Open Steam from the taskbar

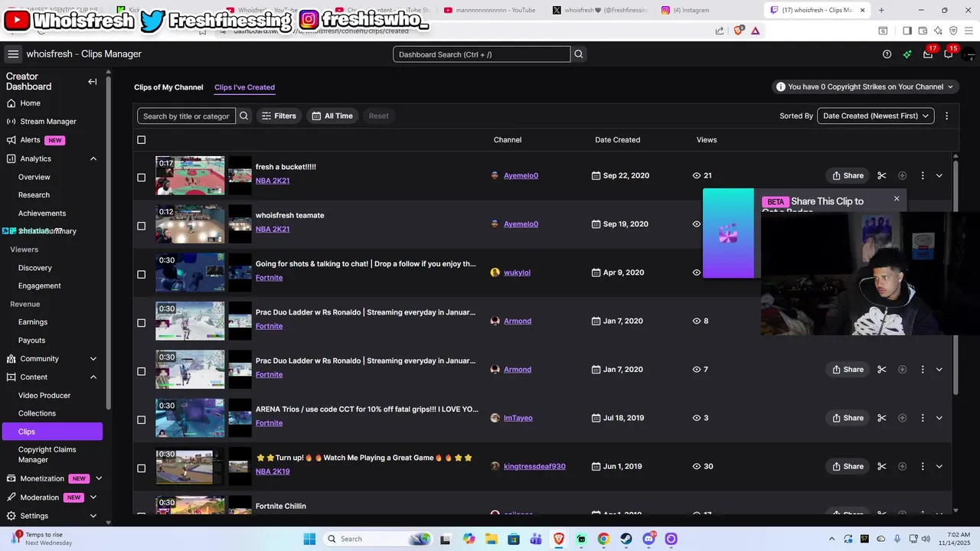tap(626, 539)
